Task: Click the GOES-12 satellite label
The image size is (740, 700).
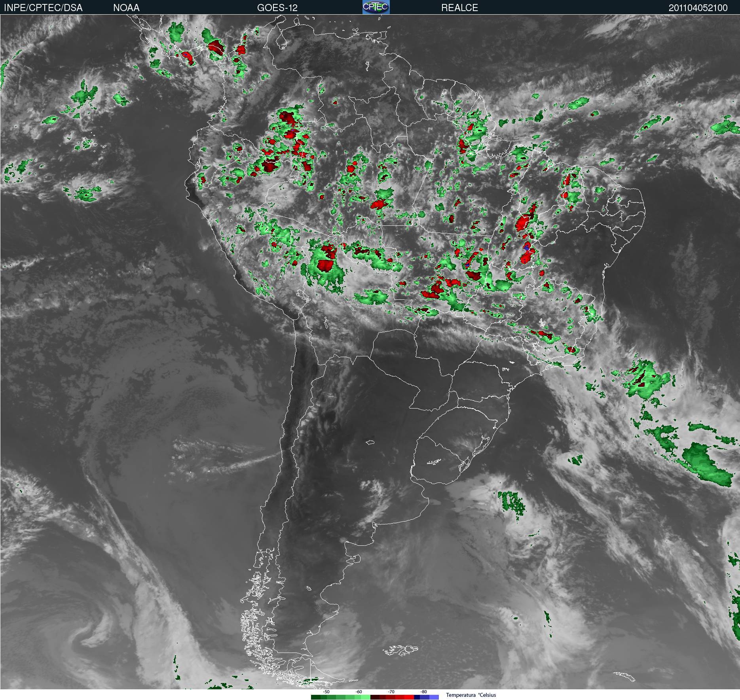Action: (277, 8)
